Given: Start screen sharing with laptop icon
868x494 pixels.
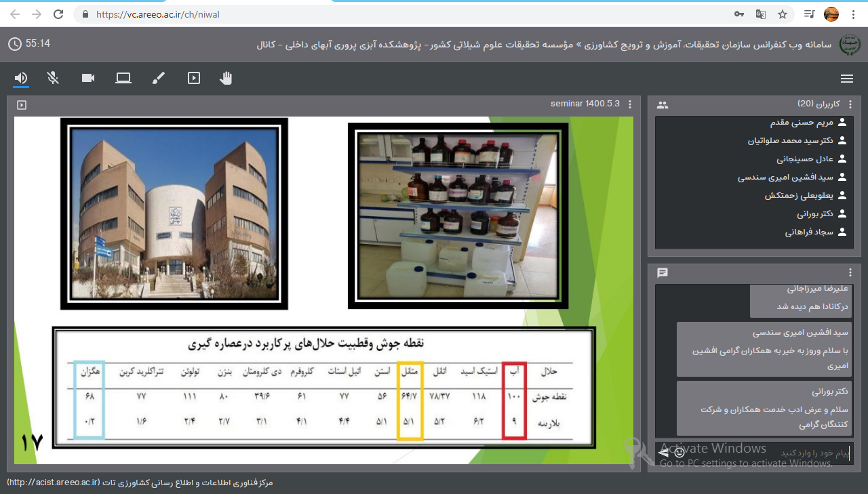Looking at the screenshot, I should pyautogui.click(x=123, y=78).
